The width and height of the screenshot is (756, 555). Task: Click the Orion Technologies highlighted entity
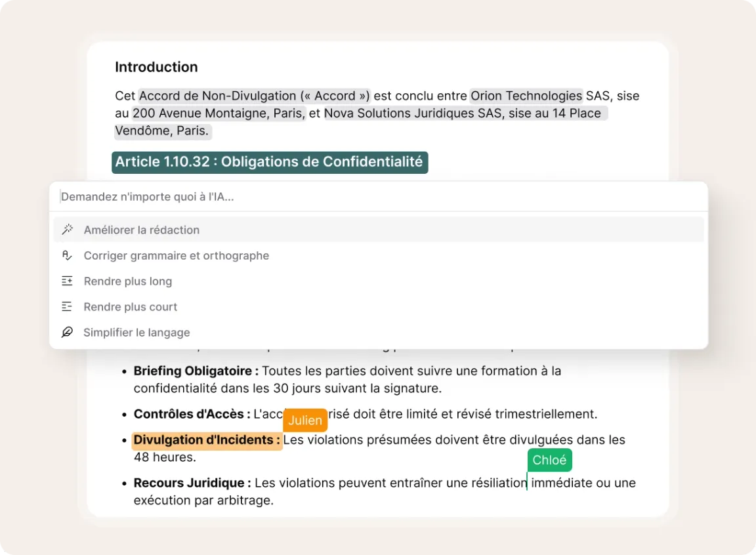coord(526,96)
